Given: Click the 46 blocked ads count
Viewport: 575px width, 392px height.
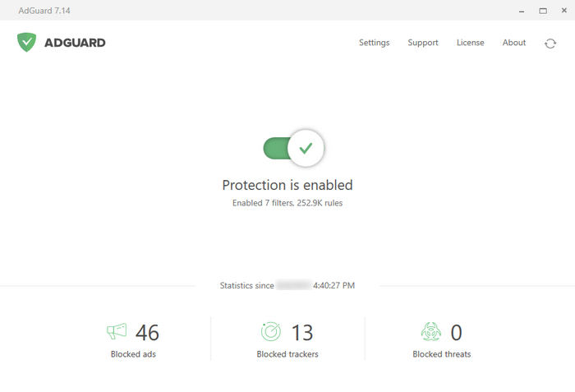Looking at the screenshot, I should 147,333.
